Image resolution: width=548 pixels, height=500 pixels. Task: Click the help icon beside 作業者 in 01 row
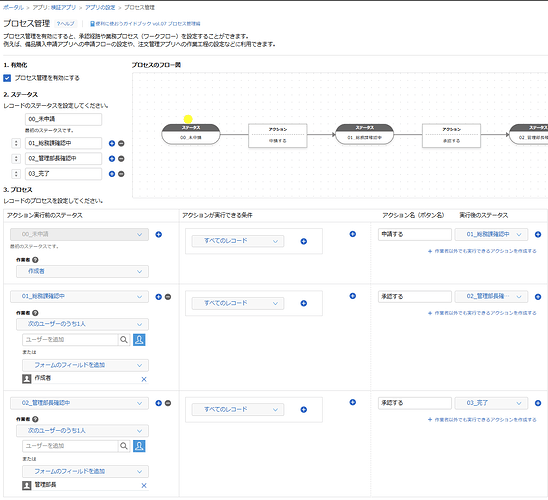point(35,313)
